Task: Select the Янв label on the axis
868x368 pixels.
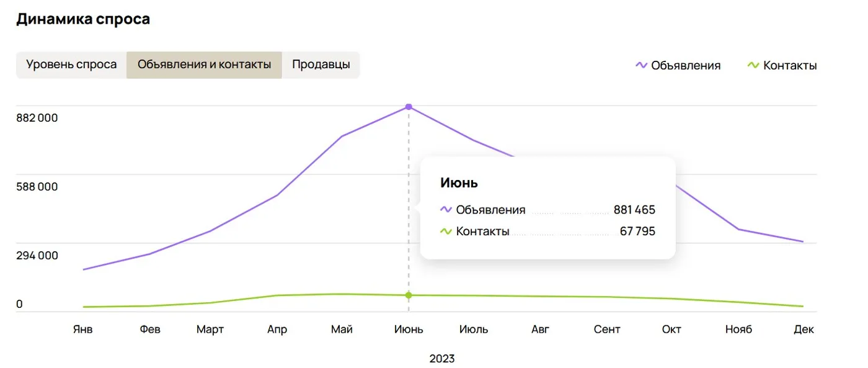Action: coord(82,329)
